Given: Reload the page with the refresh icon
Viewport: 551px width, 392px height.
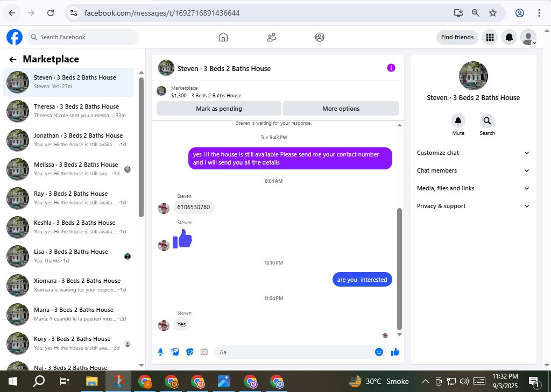Looking at the screenshot, I should 51,13.
